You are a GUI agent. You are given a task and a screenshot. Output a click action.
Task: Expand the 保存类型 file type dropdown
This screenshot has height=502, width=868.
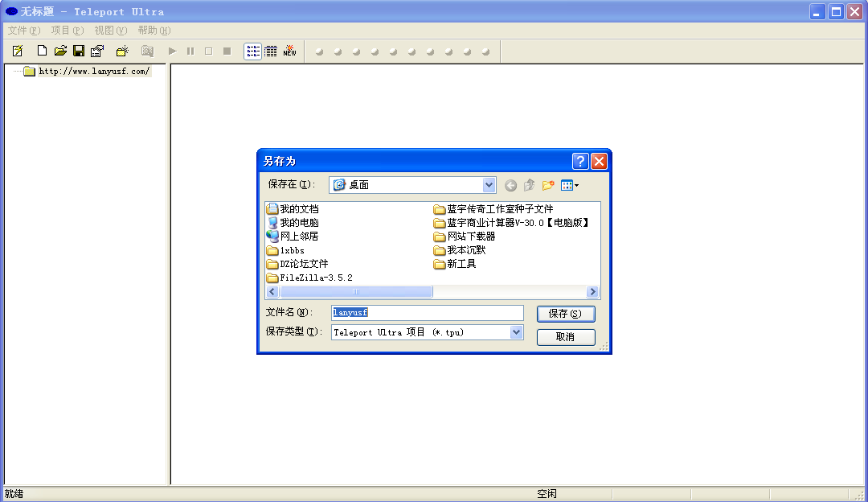click(516, 332)
